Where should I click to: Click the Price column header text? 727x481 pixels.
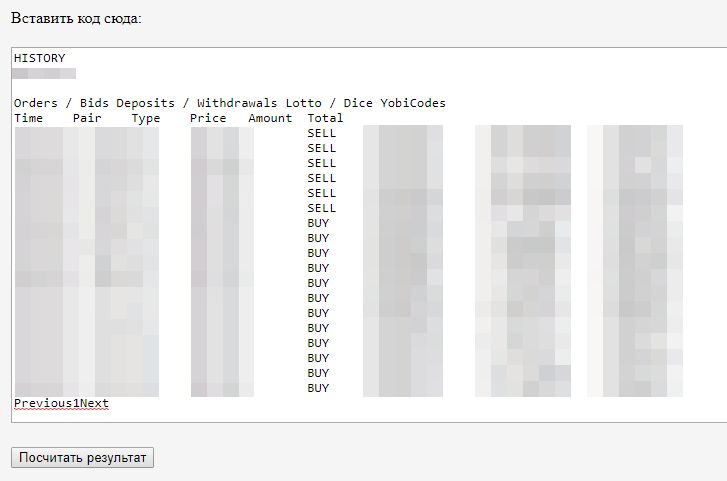click(x=208, y=118)
